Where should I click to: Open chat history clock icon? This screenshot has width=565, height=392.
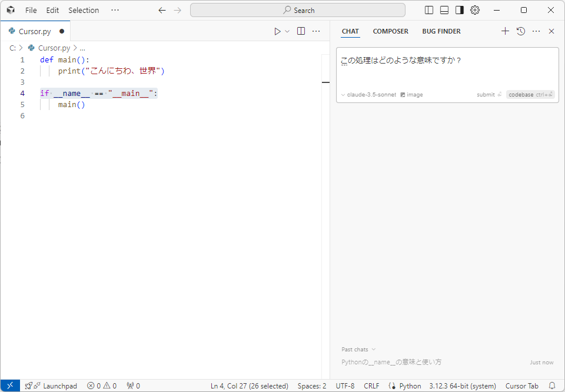[521, 31]
